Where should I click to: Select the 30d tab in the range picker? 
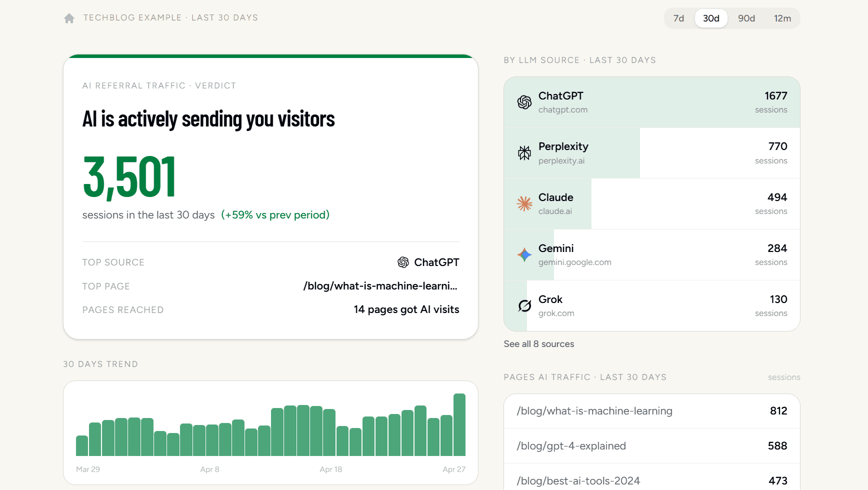(x=710, y=18)
